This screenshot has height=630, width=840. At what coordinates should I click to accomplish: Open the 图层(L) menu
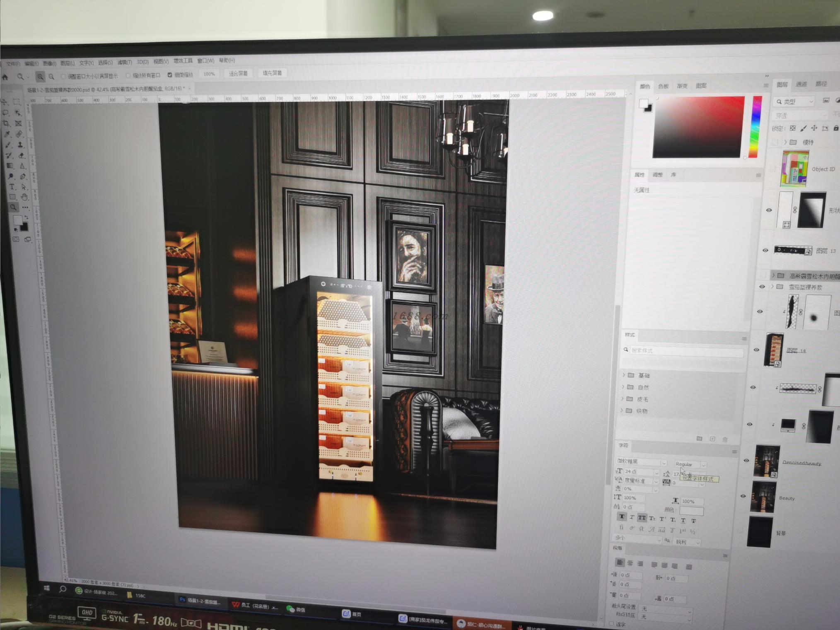pyautogui.click(x=67, y=63)
